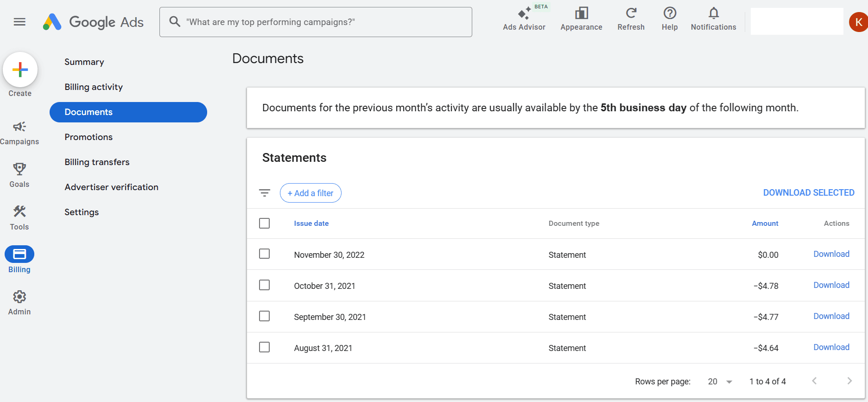Open rows per page dropdown

click(x=720, y=382)
